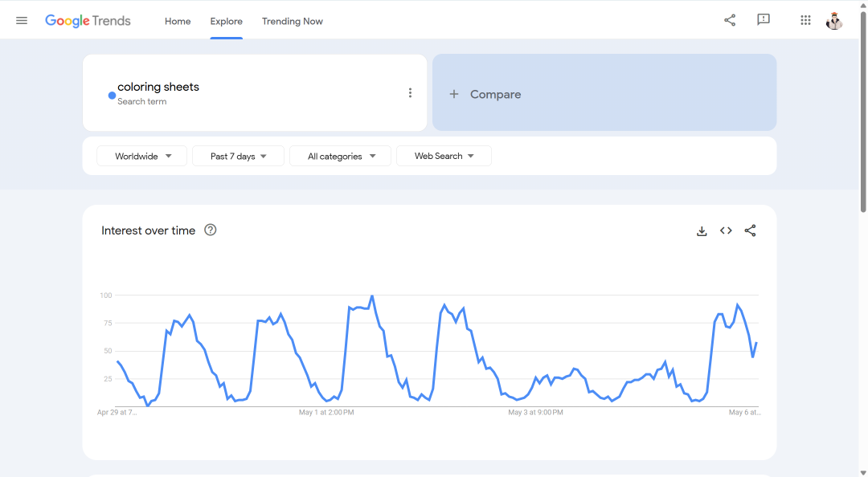Click the 100 axis label
The height and width of the screenshot is (477, 868).
106,295
